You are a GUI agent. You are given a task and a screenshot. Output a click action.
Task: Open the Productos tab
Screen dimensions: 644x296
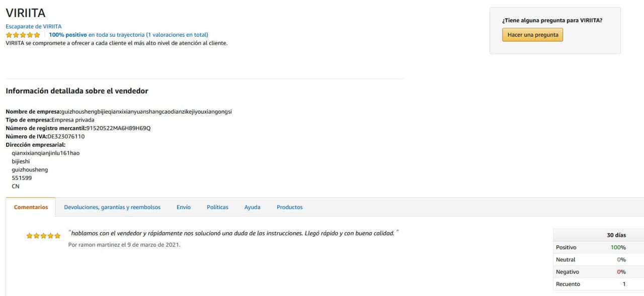click(290, 207)
